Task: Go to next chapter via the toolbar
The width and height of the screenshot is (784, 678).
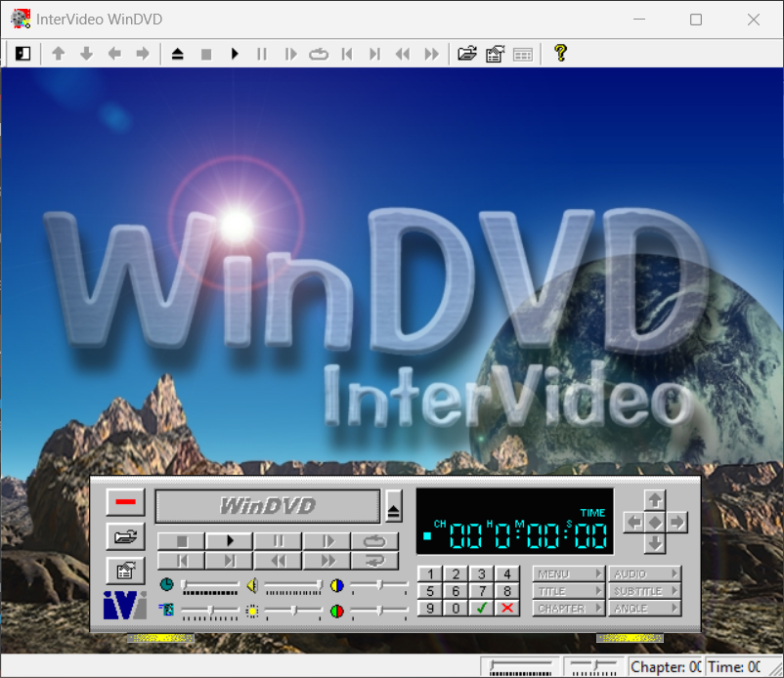Action: tap(375, 54)
